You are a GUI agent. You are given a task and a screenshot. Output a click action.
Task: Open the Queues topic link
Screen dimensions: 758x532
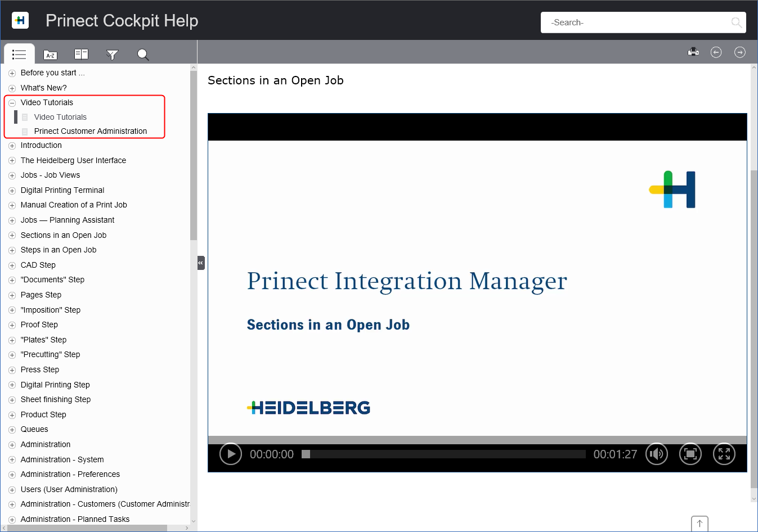click(x=34, y=429)
